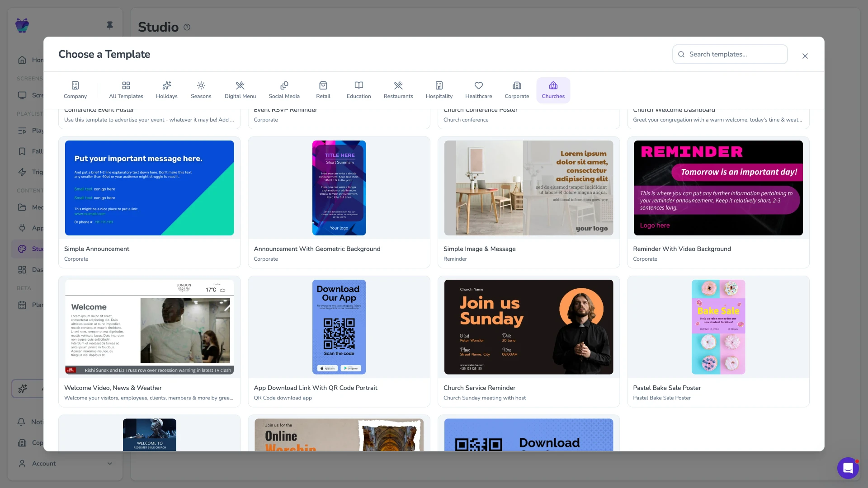
Task: Select App Download Link QR Code thumbnail
Action: tap(339, 327)
